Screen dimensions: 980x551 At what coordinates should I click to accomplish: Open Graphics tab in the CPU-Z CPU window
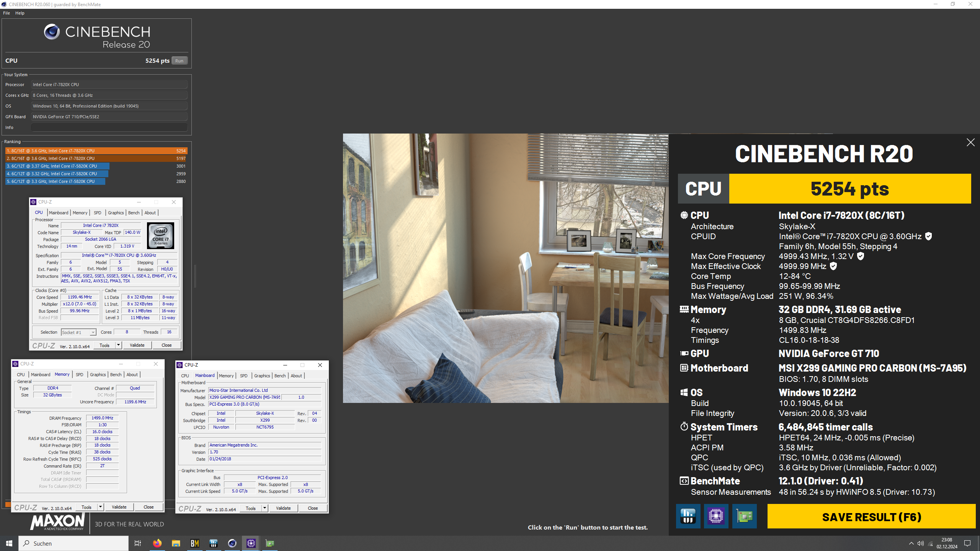[116, 213]
